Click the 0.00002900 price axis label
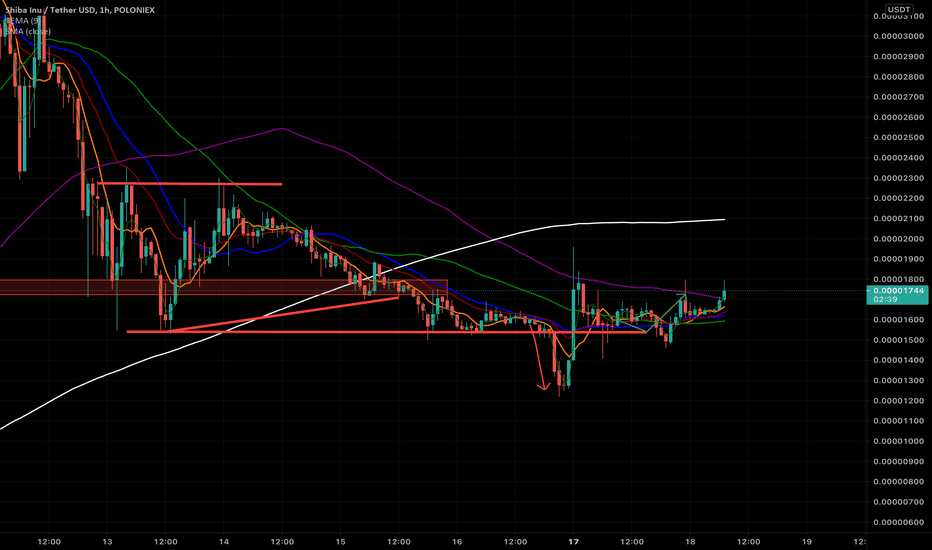The image size is (932, 550). (x=898, y=57)
